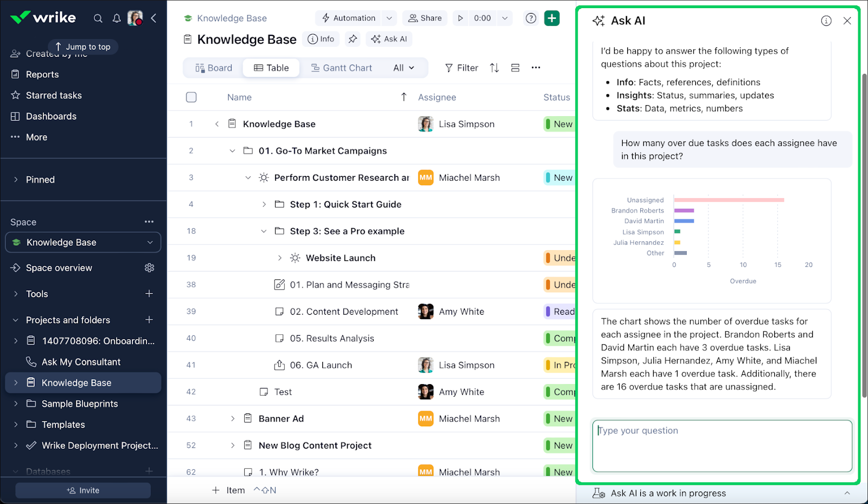Click the Knowledge Base breadcrumb link
Screen dimensions: 868x504
click(x=232, y=18)
